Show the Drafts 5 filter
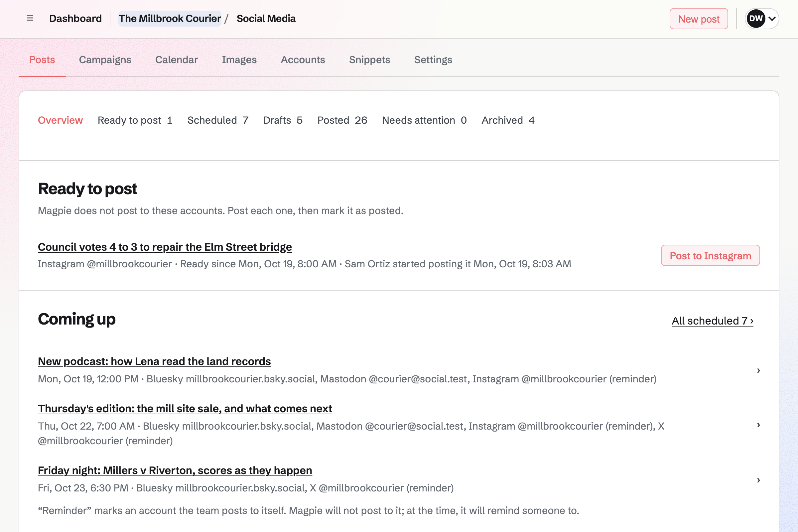This screenshot has height=532, width=798. click(283, 120)
